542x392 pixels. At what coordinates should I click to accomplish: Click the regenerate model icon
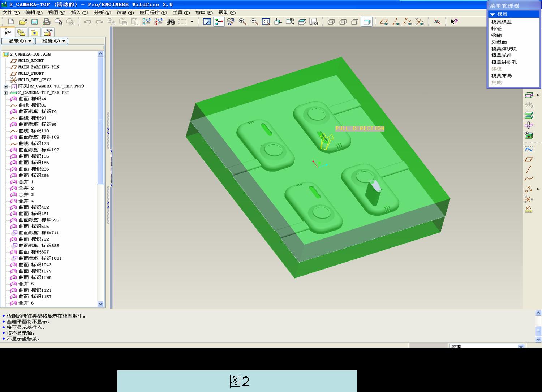[146, 22]
